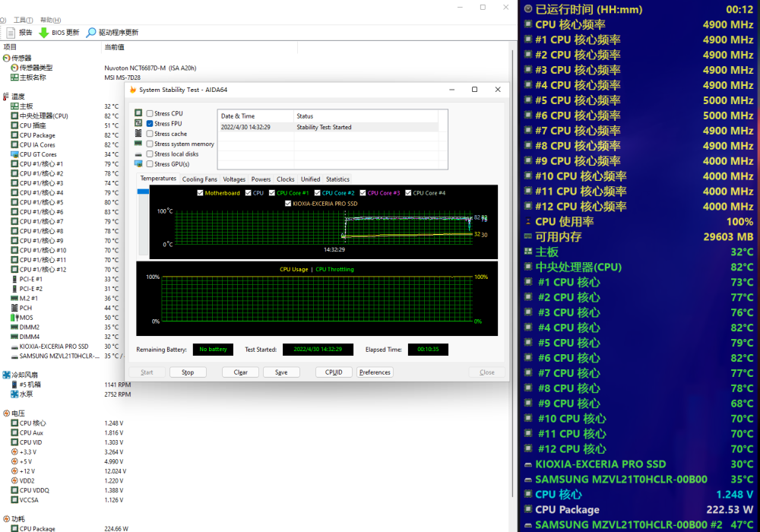Select the 传感器 gauge icon in list

click(x=7, y=58)
